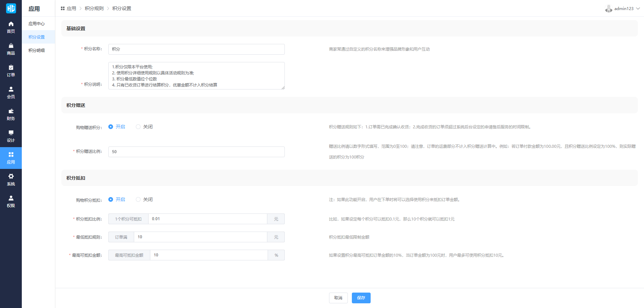Click the 取消 cancel button

(x=338, y=298)
